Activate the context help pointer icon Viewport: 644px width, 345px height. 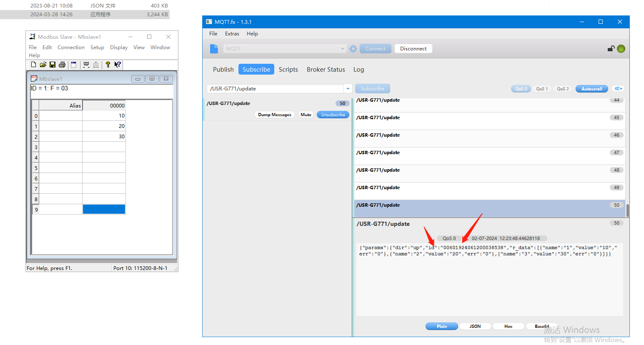coord(118,65)
